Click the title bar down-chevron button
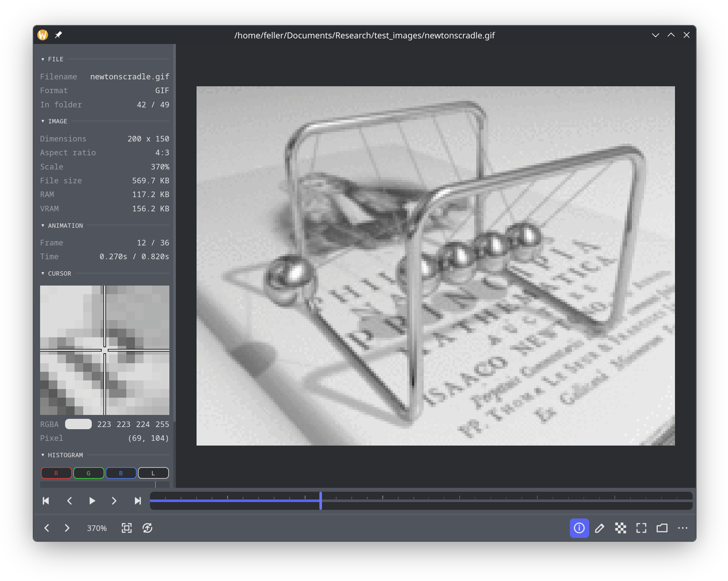The height and width of the screenshot is (581, 728). [x=656, y=35]
